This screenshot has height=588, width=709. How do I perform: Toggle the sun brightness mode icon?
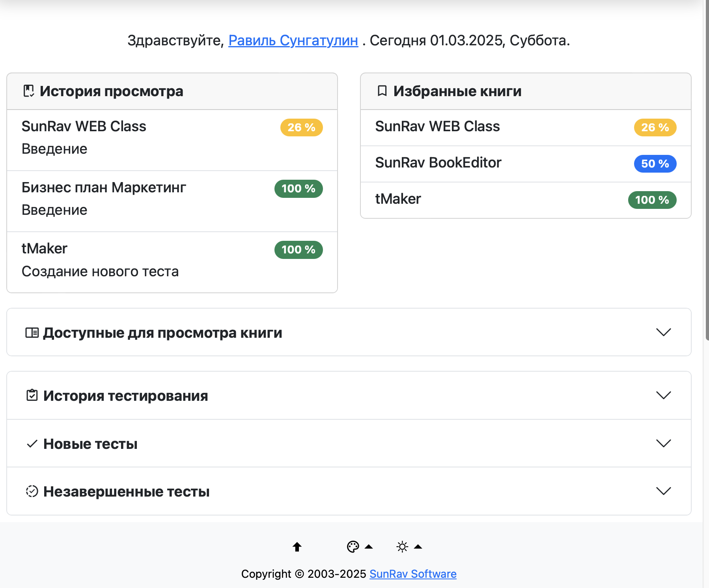(402, 547)
